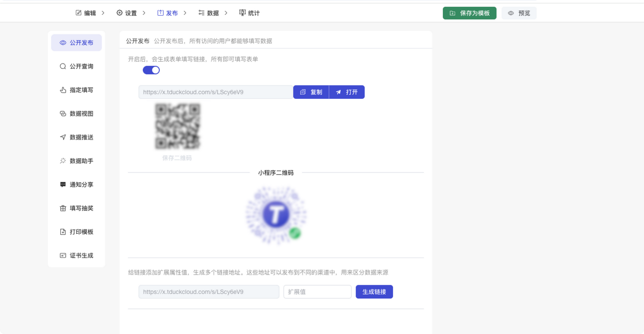Click the mini program QR code
The width and height of the screenshot is (644, 334).
pos(276,215)
